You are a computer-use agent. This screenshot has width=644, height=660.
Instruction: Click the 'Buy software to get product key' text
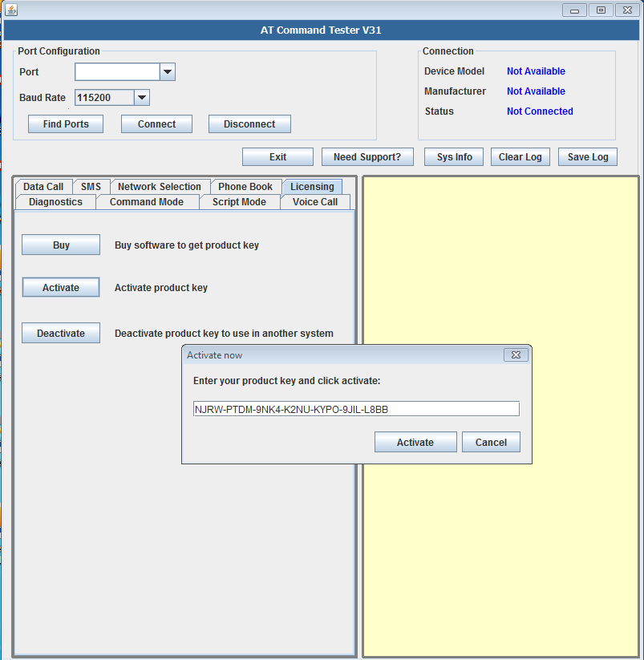pos(187,245)
